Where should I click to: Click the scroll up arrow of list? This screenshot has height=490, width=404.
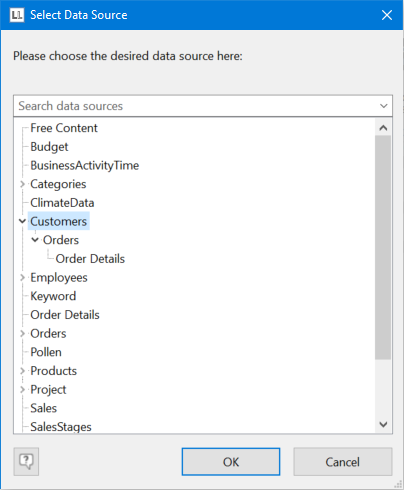pyautogui.click(x=383, y=128)
